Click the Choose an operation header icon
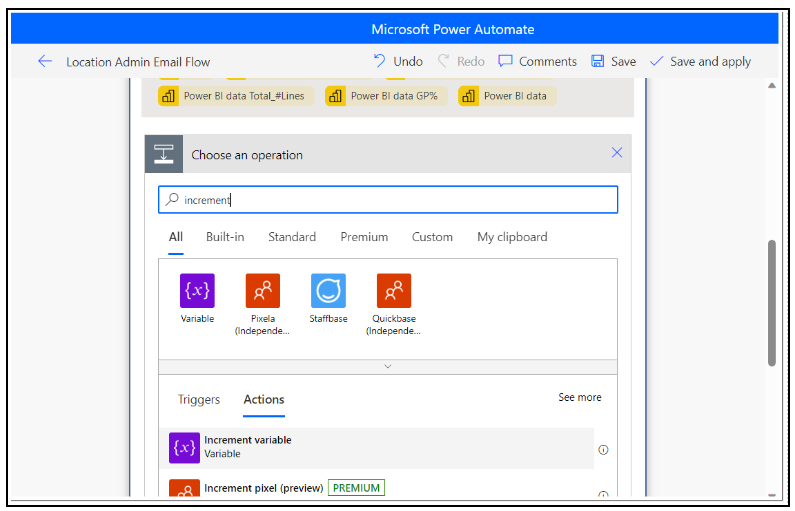Viewport: 795px width, 511px height. (x=164, y=154)
